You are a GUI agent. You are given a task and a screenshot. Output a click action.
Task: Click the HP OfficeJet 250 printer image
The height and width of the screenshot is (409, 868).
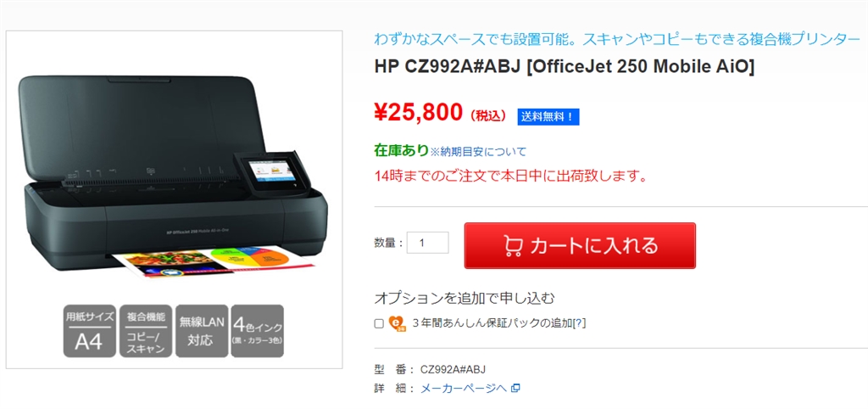173,177
